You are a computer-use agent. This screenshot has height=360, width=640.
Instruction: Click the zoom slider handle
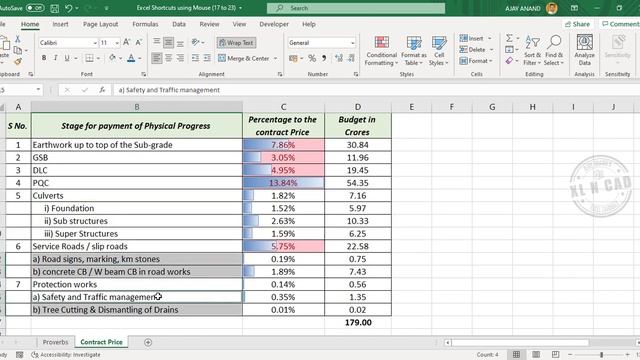[601, 355]
